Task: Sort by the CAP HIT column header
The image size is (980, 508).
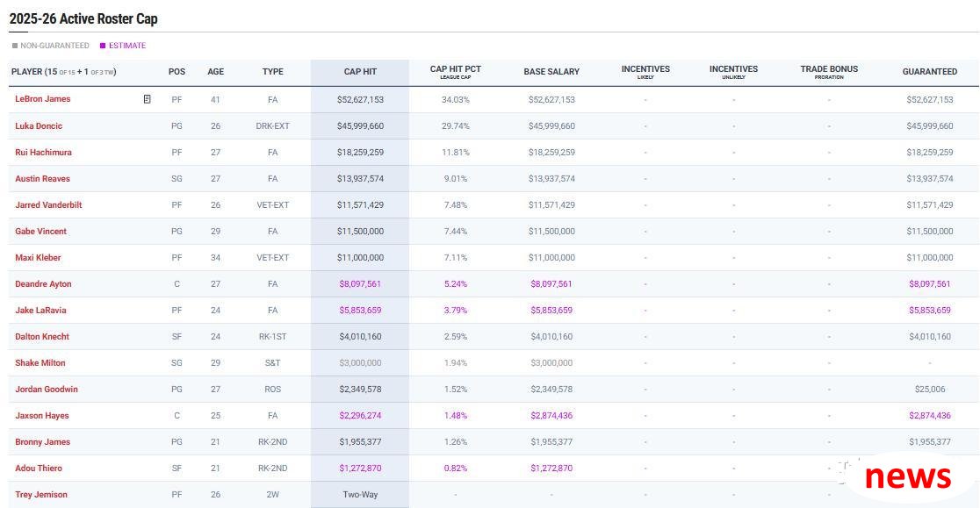Action: [x=360, y=72]
